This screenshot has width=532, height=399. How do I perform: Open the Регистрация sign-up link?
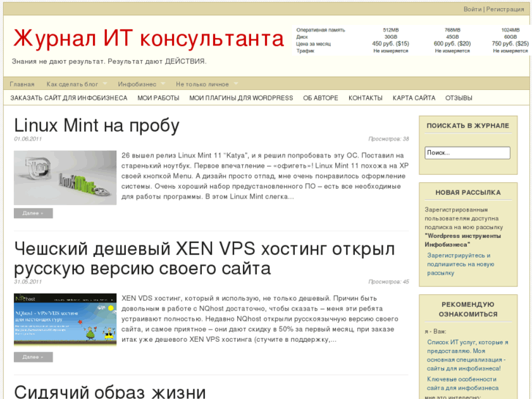click(505, 10)
